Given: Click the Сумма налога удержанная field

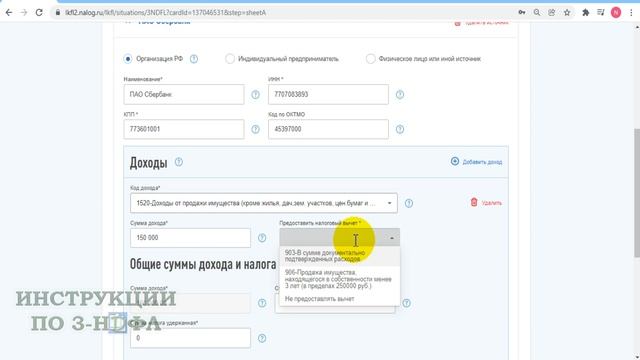Looking at the screenshot, I should [190, 338].
